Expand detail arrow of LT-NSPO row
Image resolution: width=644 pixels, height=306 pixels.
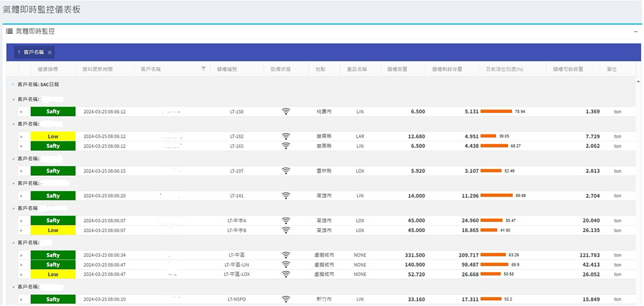[x=21, y=300]
